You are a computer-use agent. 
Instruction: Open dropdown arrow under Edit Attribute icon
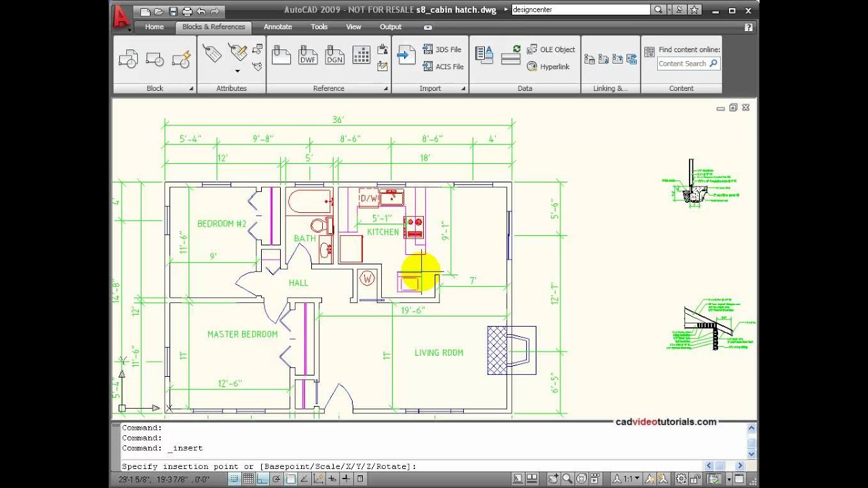click(x=237, y=70)
